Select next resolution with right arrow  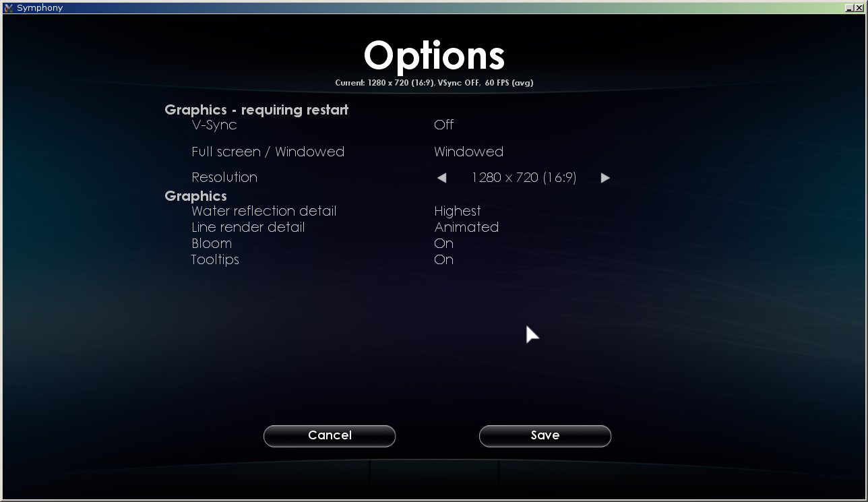point(605,178)
